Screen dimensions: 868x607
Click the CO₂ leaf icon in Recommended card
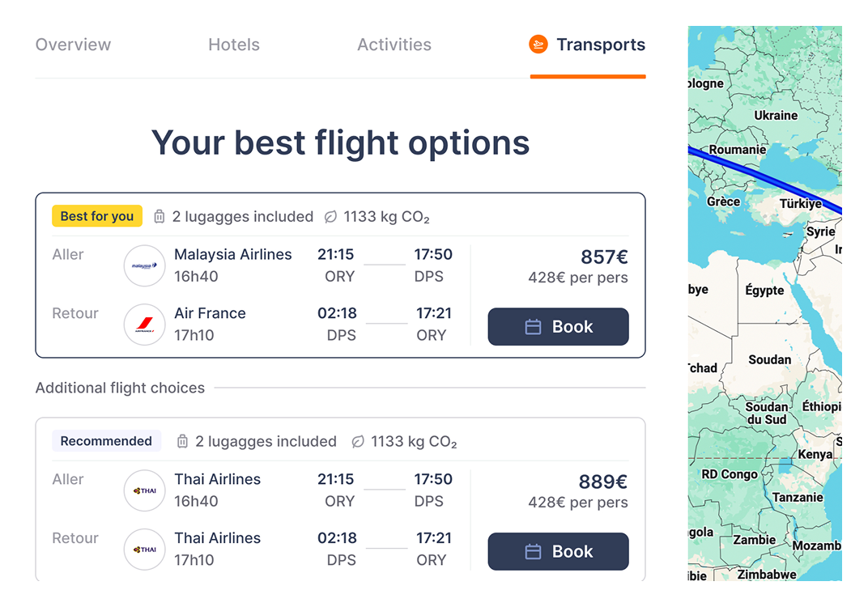[358, 442]
